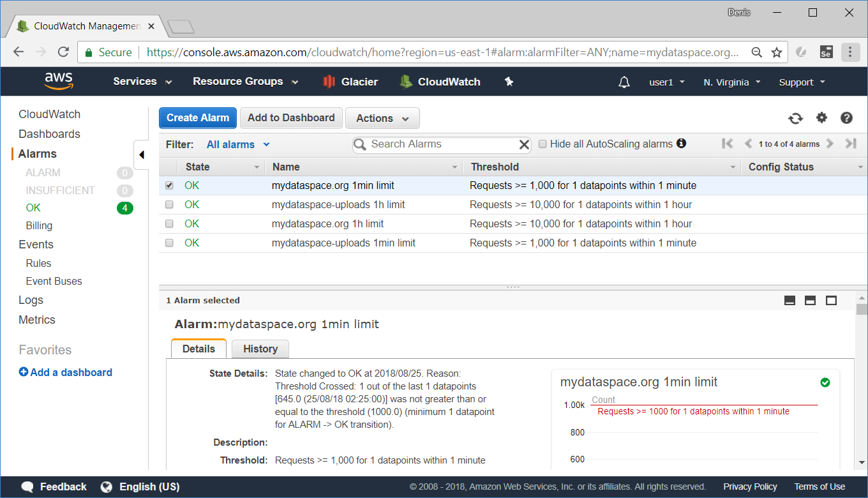Open the Add a dashboard link
Image resolution: width=868 pixels, height=498 pixels.
[65, 372]
